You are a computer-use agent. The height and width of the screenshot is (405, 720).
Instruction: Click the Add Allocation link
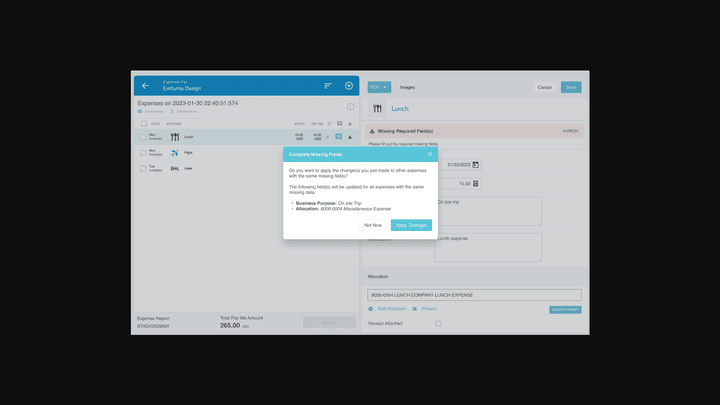tap(390, 309)
